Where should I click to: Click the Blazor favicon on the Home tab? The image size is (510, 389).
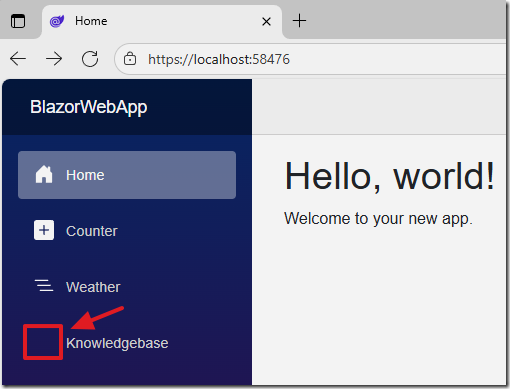pos(57,21)
